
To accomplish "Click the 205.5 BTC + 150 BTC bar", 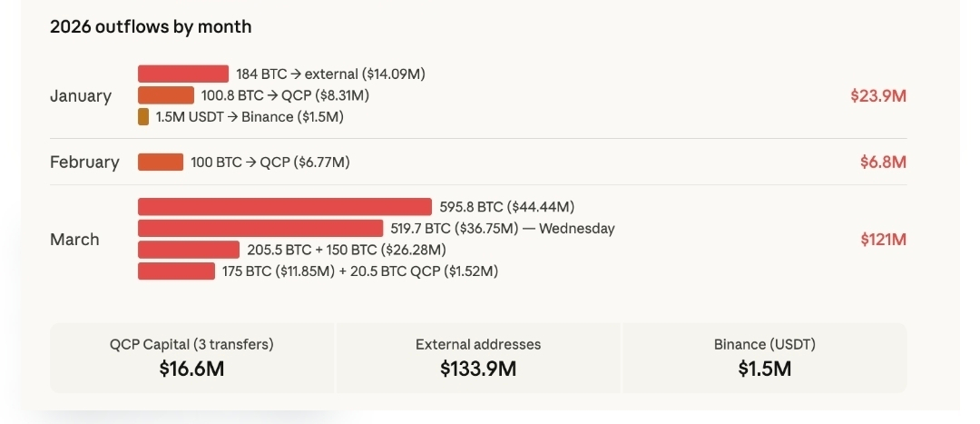I will pos(189,250).
